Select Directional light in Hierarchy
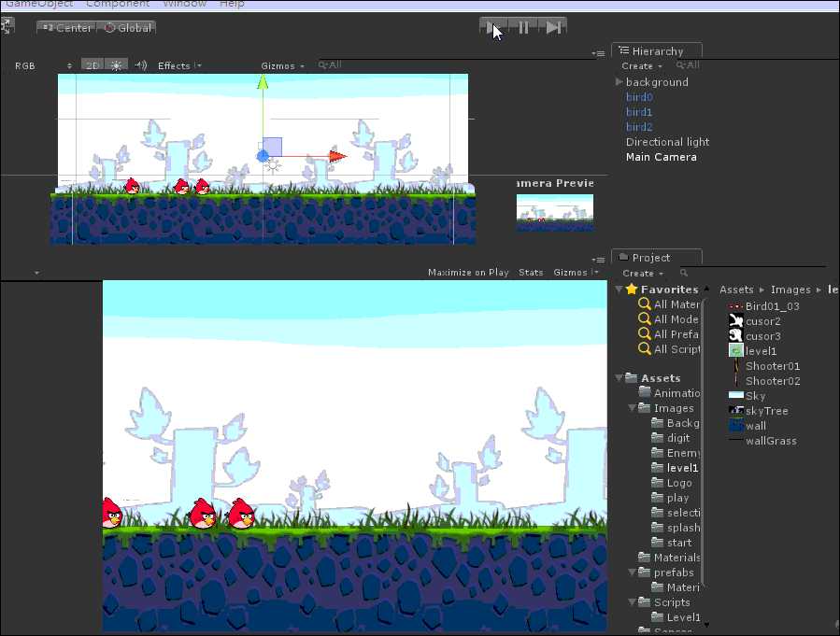 [x=667, y=142]
